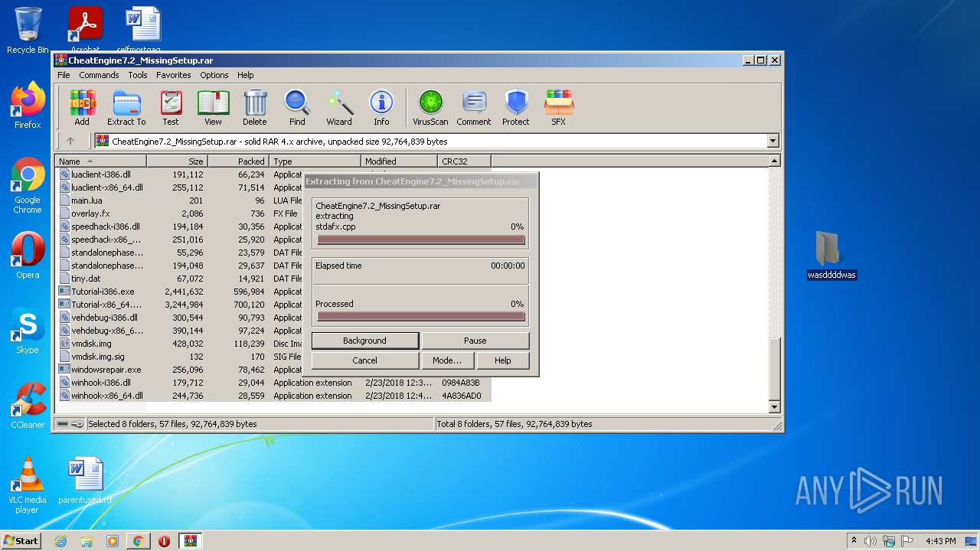Image resolution: width=980 pixels, height=551 pixels.
Task: Select vmdisk.img.sig in file list
Action: click(x=97, y=357)
